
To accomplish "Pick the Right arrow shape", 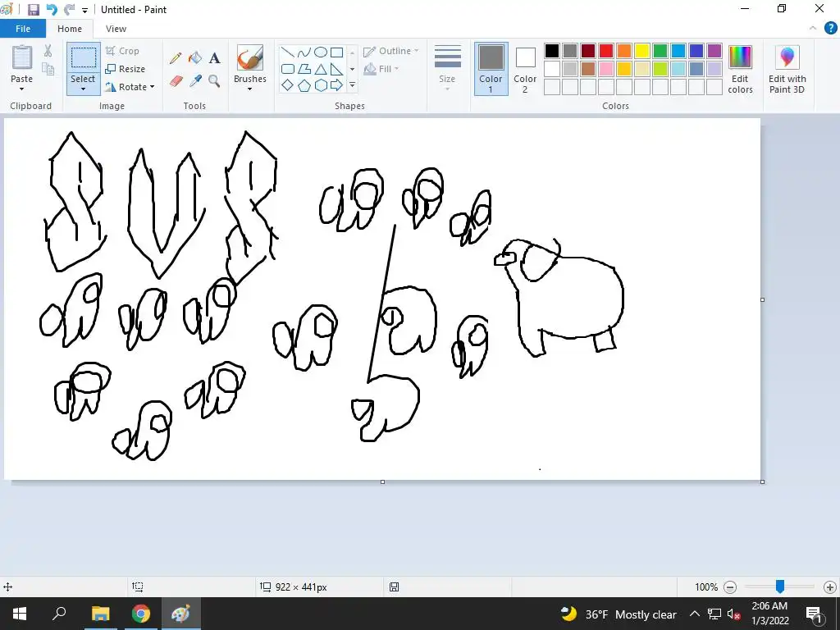I will 337,84.
